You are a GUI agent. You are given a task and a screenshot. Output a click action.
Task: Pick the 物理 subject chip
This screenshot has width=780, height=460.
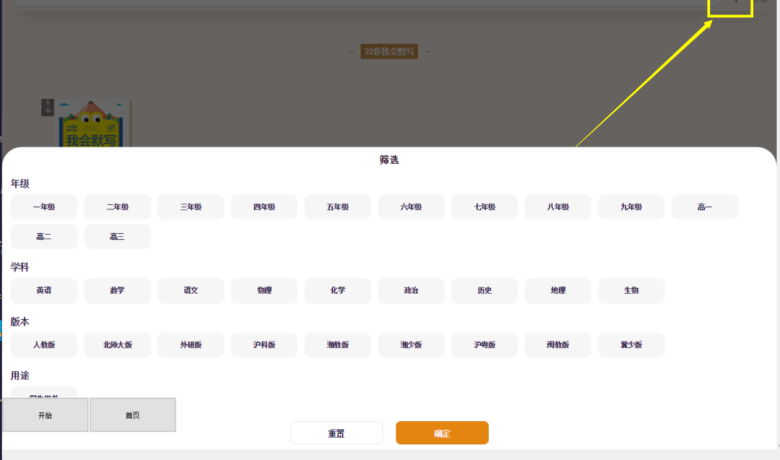pyautogui.click(x=264, y=291)
